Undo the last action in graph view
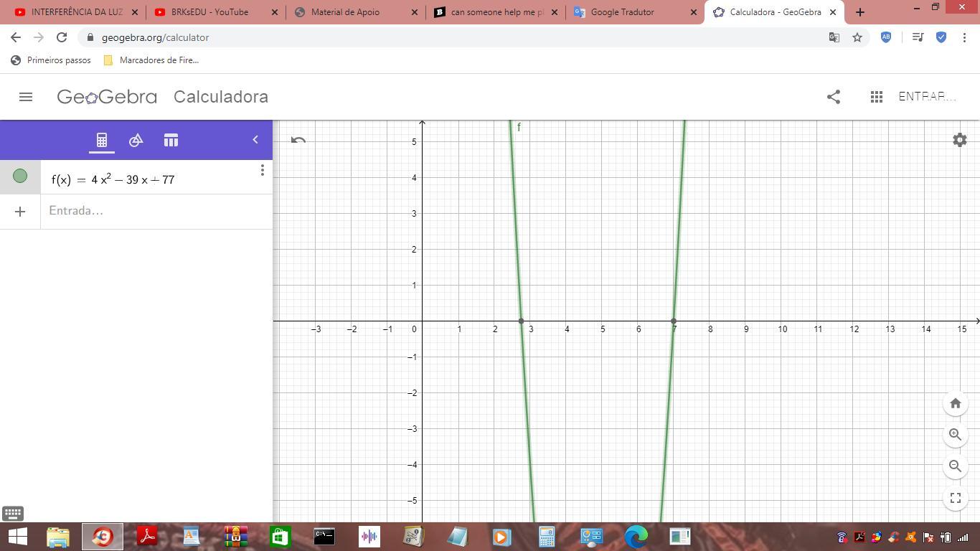980x551 pixels. coord(298,140)
